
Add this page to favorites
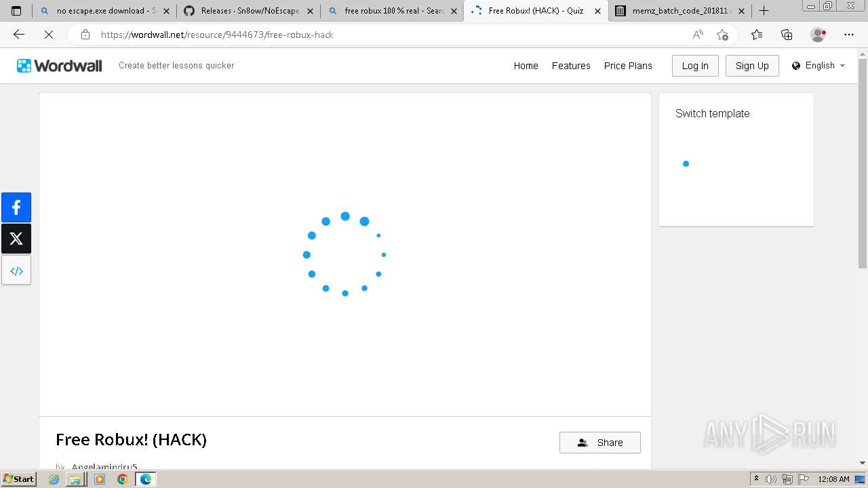722,35
